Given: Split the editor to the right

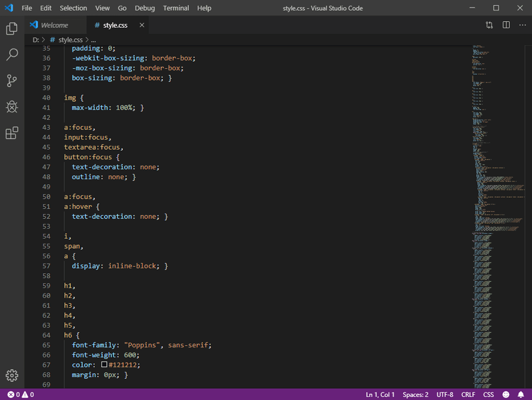Looking at the screenshot, I should (x=506, y=25).
